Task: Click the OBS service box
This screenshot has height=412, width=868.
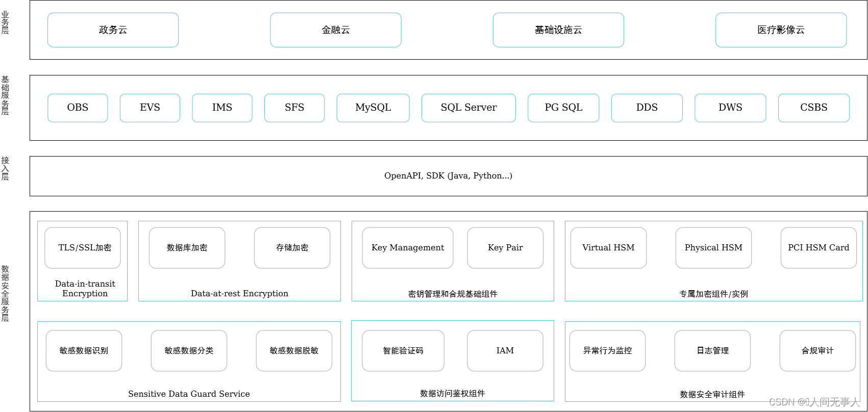Action: pos(78,108)
